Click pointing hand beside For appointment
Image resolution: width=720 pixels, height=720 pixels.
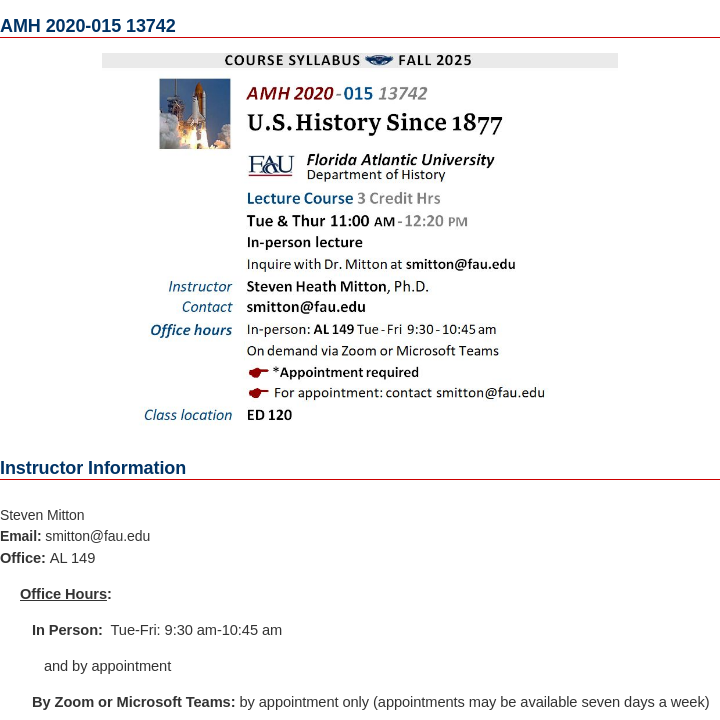coord(258,393)
